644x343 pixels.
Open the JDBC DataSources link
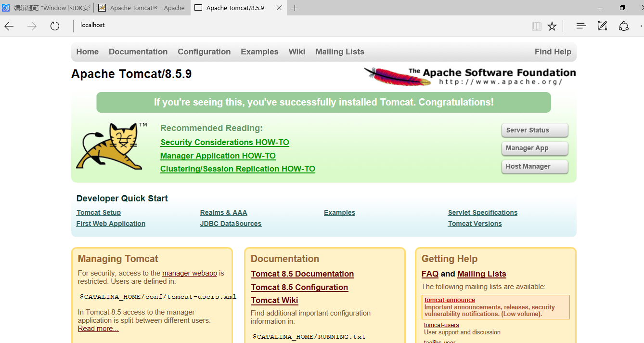(231, 224)
